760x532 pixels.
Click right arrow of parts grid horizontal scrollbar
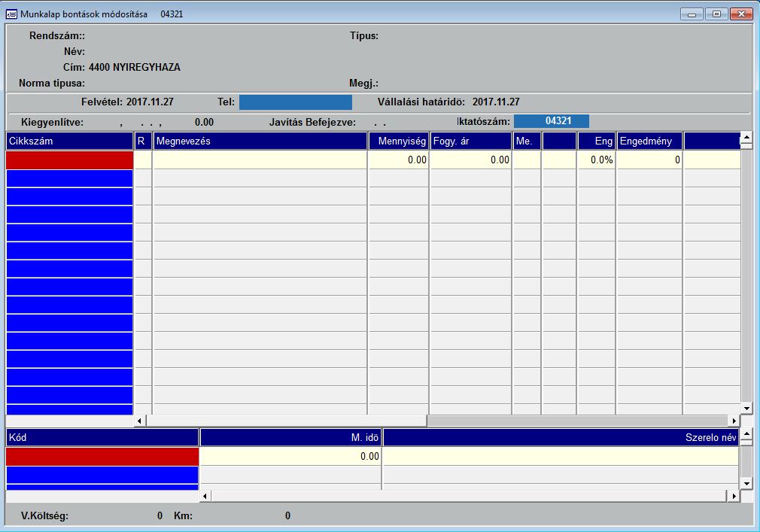click(x=734, y=421)
